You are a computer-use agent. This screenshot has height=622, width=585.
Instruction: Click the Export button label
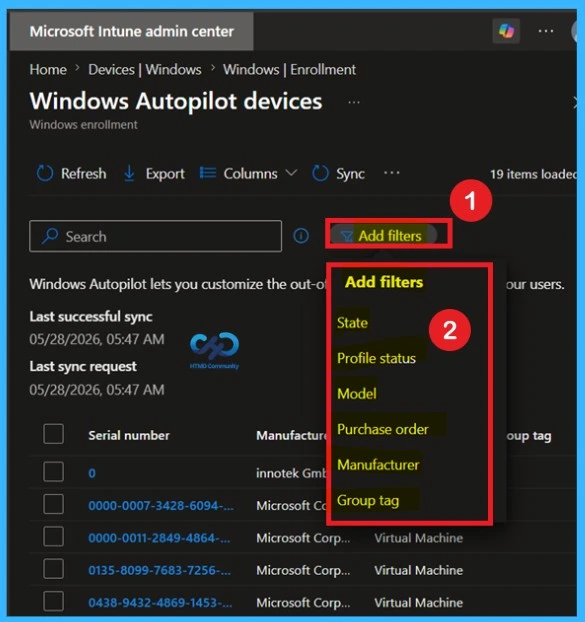click(165, 174)
